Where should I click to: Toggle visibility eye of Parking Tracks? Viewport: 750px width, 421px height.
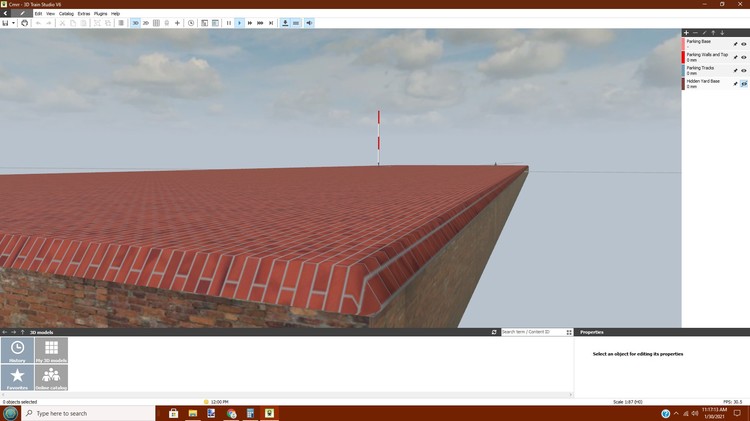744,71
